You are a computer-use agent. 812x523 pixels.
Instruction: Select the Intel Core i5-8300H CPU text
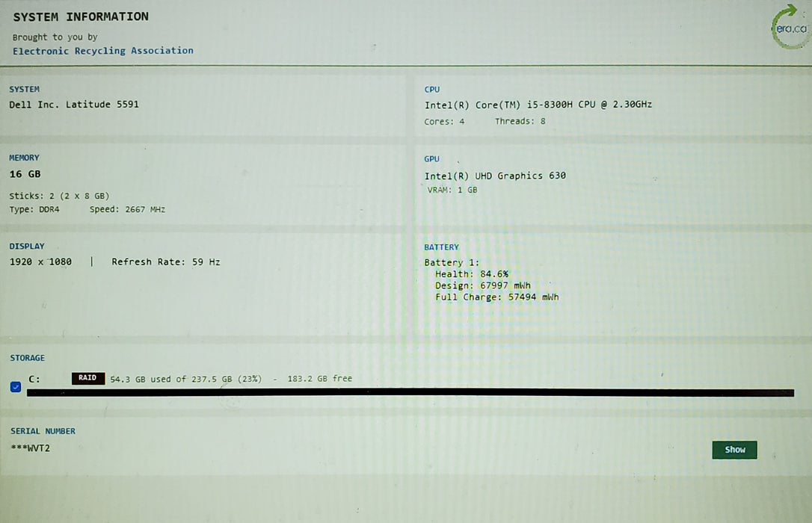tap(538, 105)
